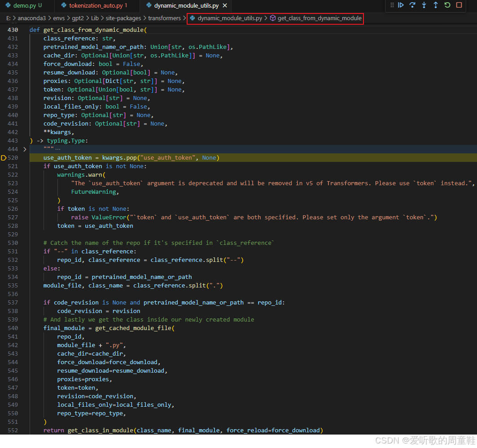Click line number 552 in the gutter
Screen dimensions: 477x448
(13, 430)
